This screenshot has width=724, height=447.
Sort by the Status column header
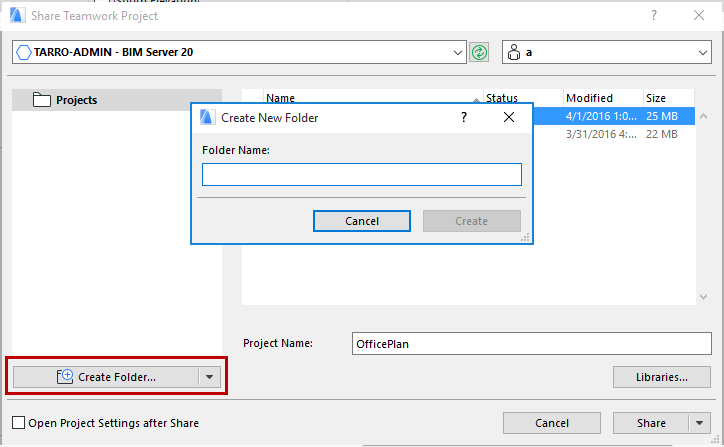click(523, 98)
